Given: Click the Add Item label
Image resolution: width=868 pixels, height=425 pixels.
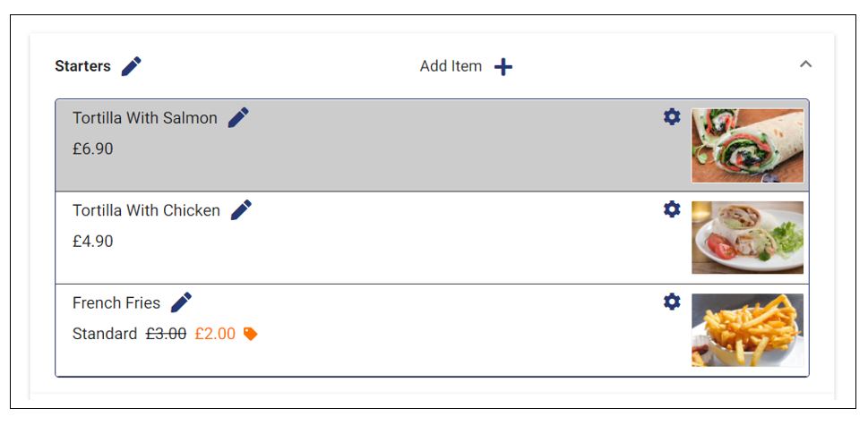Looking at the screenshot, I should pyautogui.click(x=451, y=66).
